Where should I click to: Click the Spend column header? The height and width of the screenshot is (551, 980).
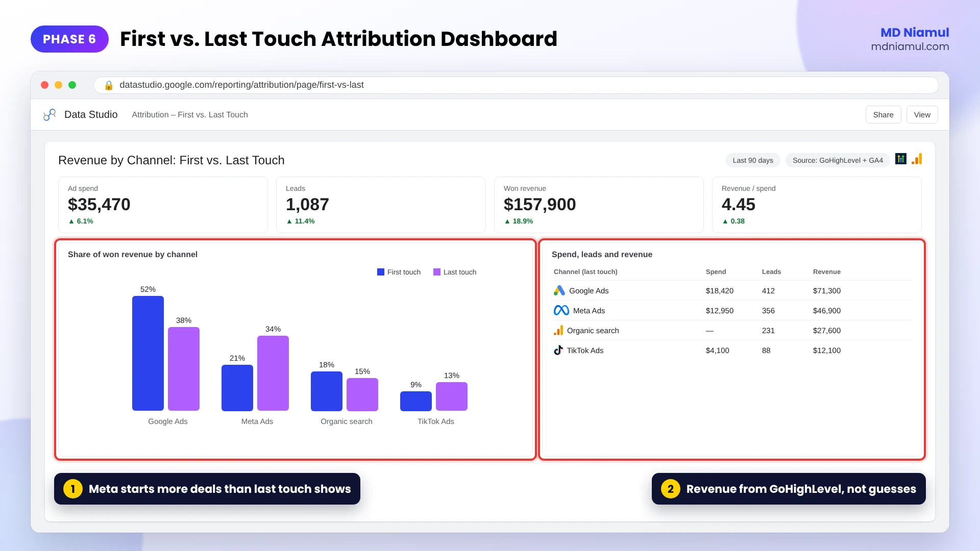tap(716, 272)
